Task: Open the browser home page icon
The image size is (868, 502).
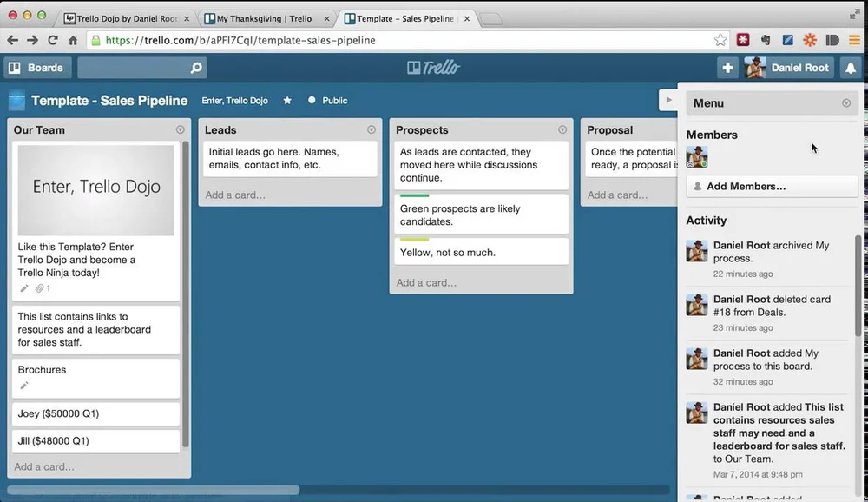Action: [x=73, y=40]
